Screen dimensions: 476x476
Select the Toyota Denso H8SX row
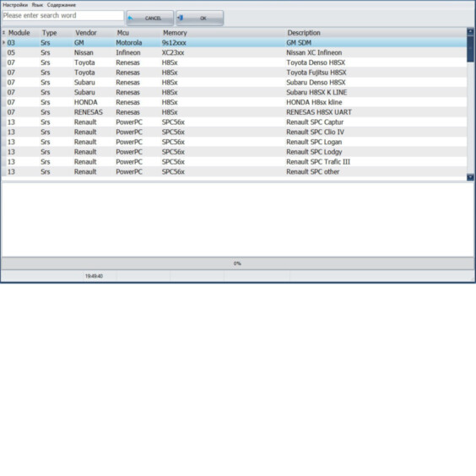234,62
